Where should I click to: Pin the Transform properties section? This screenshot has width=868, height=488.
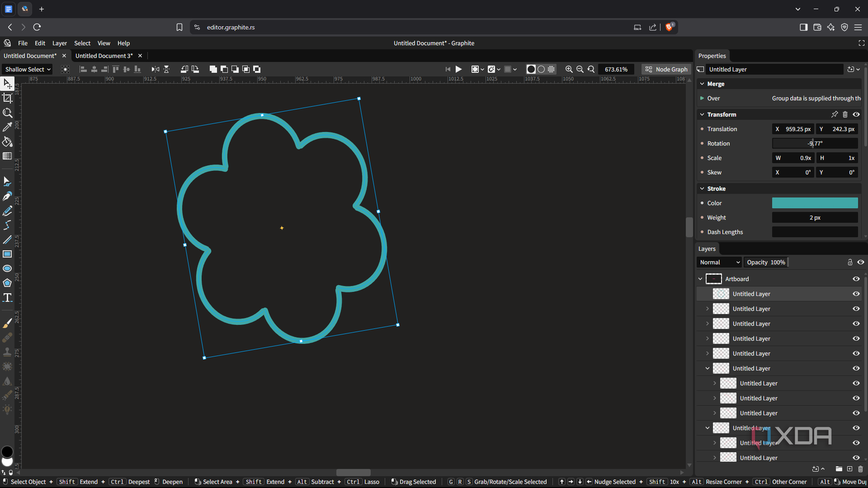click(x=834, y=114)
